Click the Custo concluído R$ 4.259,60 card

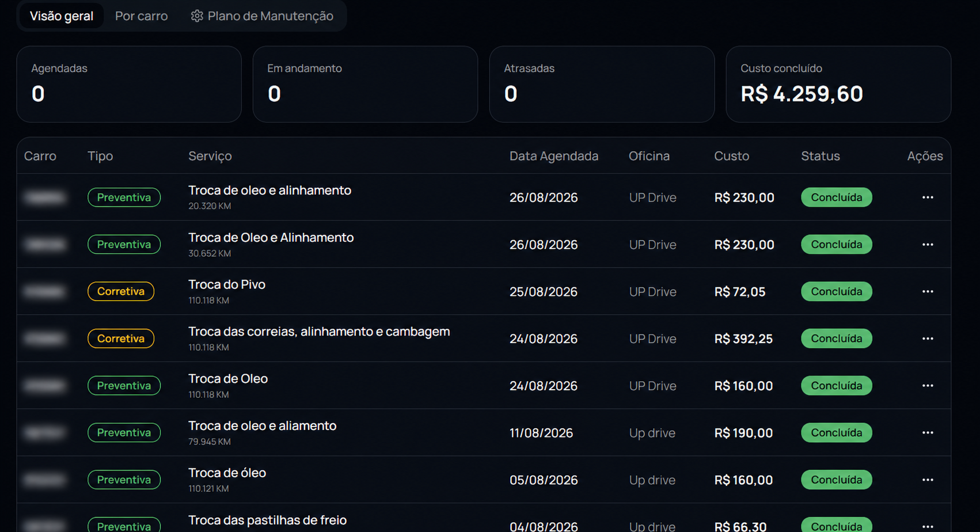[838, 84]
